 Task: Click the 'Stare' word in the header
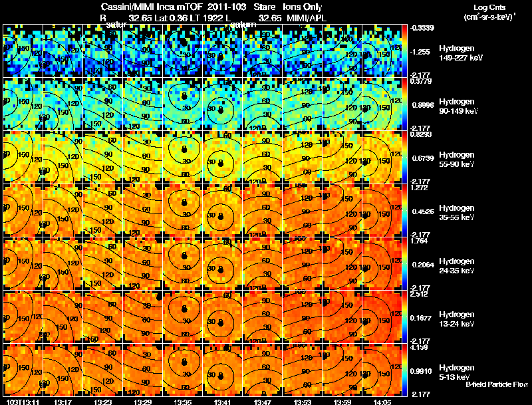point(264,7)
